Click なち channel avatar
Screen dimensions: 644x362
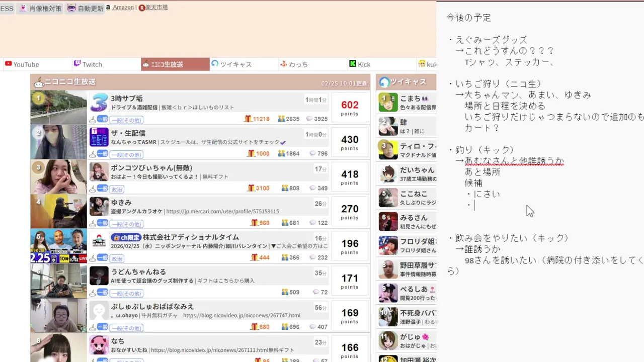click(99, 345)
